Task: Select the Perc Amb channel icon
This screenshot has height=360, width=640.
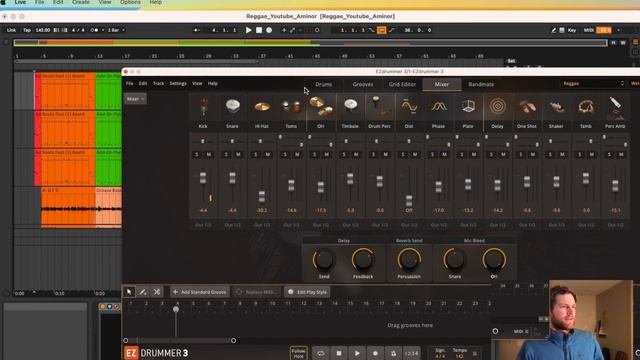Action: tap(615, 107)
